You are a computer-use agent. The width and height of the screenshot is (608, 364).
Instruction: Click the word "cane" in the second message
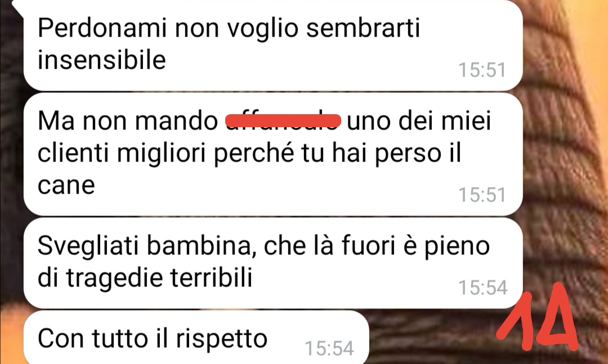pyautogui.click(x=66, y=185)
